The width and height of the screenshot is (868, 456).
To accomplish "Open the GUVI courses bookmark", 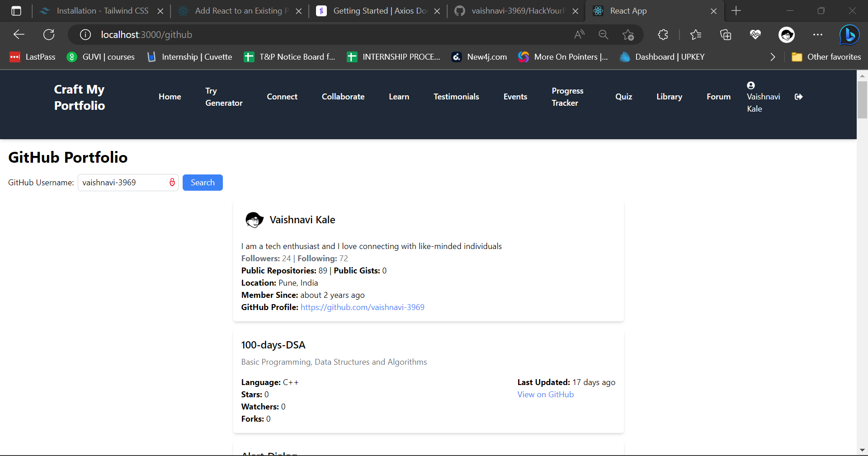I will tap(100, 57).
